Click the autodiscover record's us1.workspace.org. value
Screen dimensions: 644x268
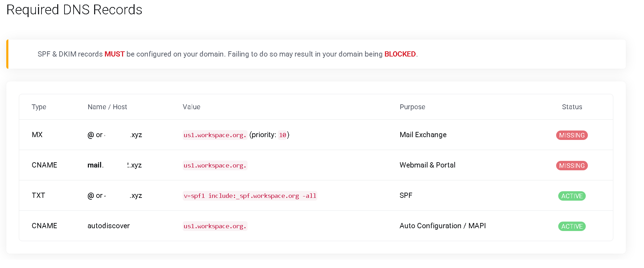[x=215, y=226]
